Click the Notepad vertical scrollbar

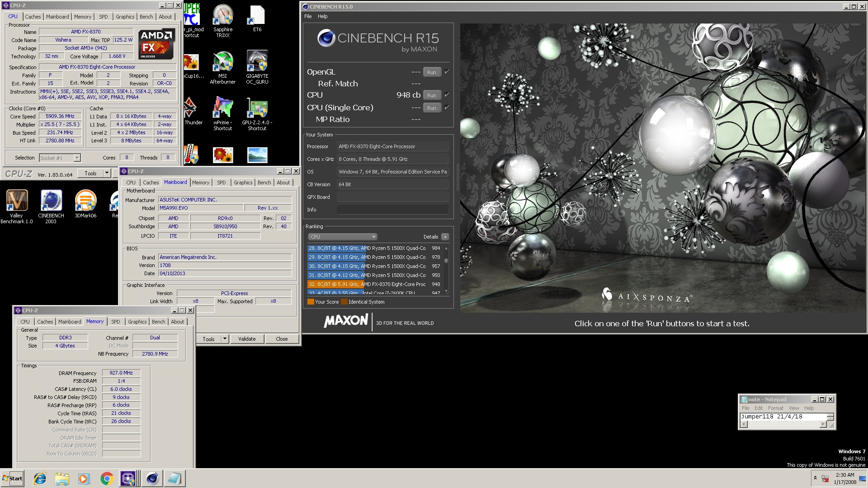point(830,417)
